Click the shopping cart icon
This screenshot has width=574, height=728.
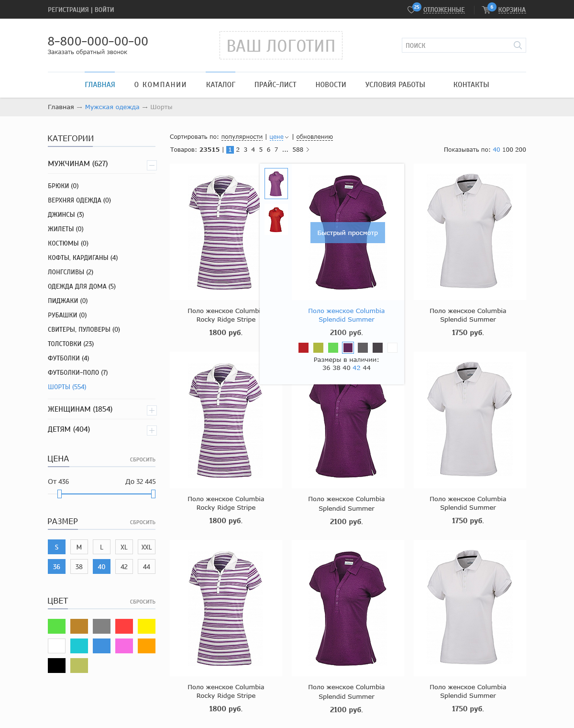click(x=486, y=10)
